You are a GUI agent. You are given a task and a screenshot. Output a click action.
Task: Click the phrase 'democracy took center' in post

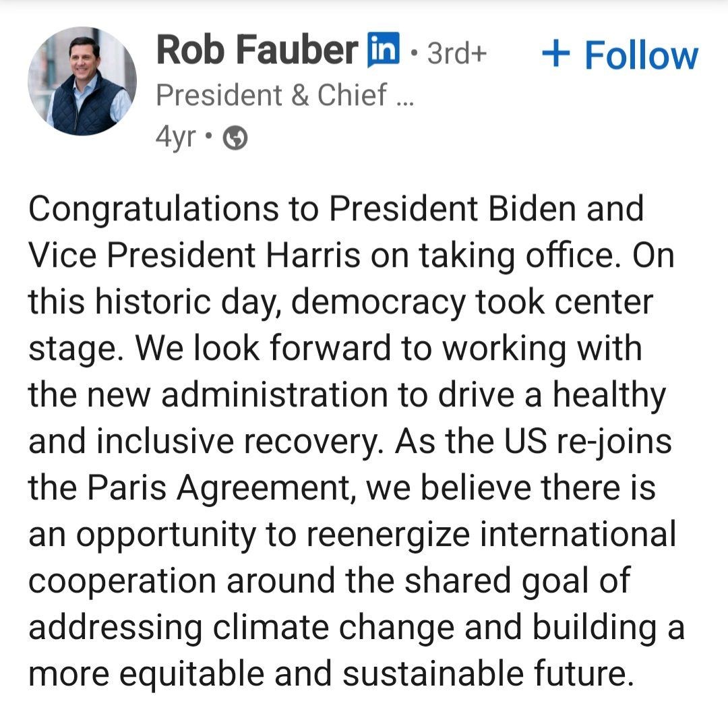coord(472,303)
